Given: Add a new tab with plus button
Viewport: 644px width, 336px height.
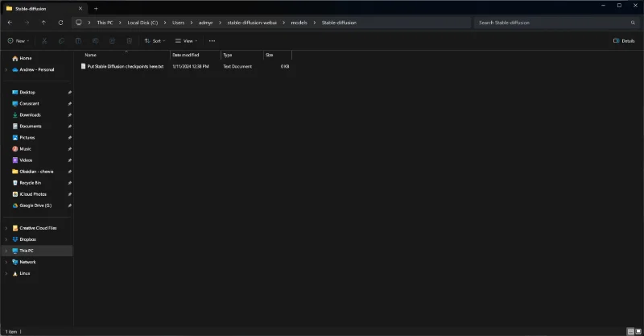Looking at the screenshot, I should tap(96, 8).
